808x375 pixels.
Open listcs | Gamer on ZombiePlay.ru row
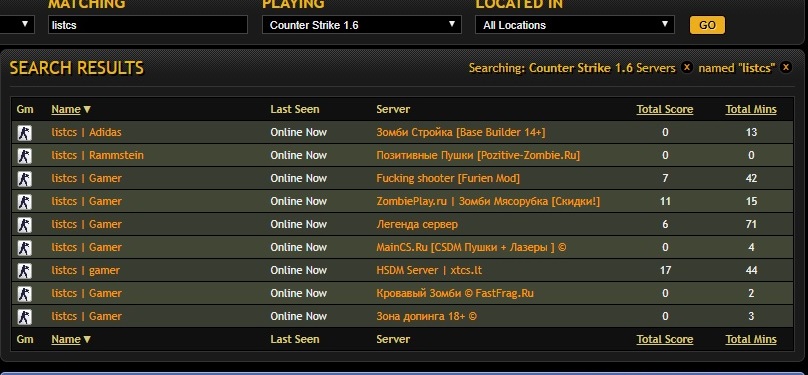click(87, 201)
